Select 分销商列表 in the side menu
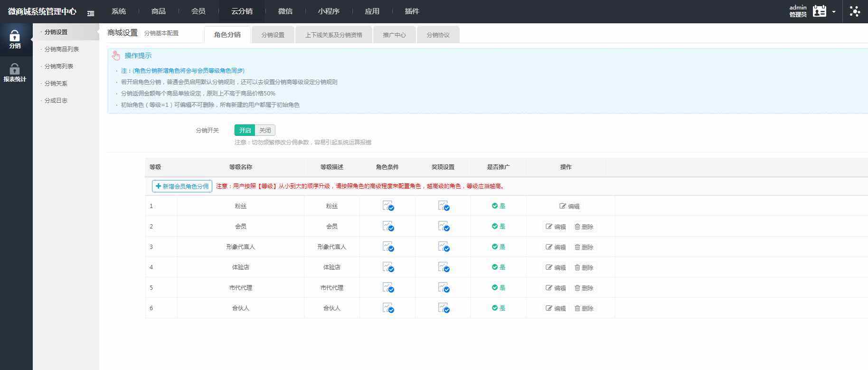The height and width of the screenshot is (370, 868). 59,66
